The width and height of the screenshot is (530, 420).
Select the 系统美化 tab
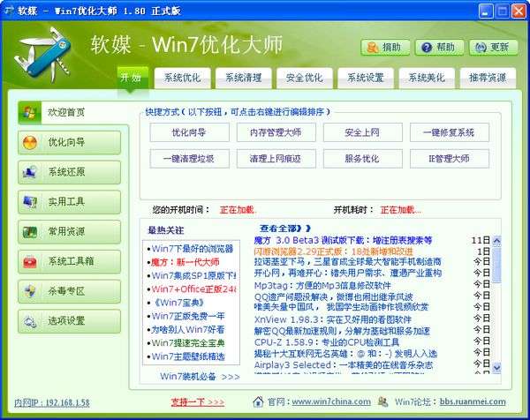427,78
